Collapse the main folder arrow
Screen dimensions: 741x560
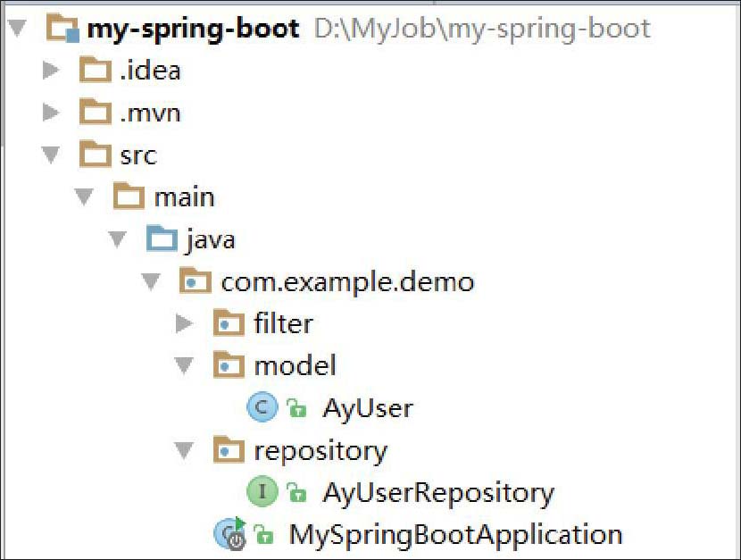coord(85,197)
